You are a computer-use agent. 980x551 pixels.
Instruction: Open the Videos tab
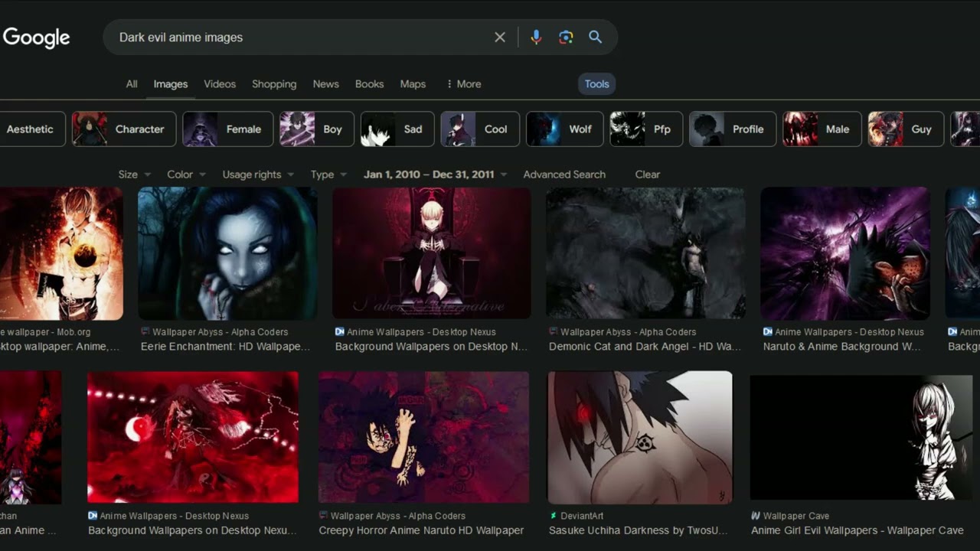pyautogui.click(x=220, y=84)
